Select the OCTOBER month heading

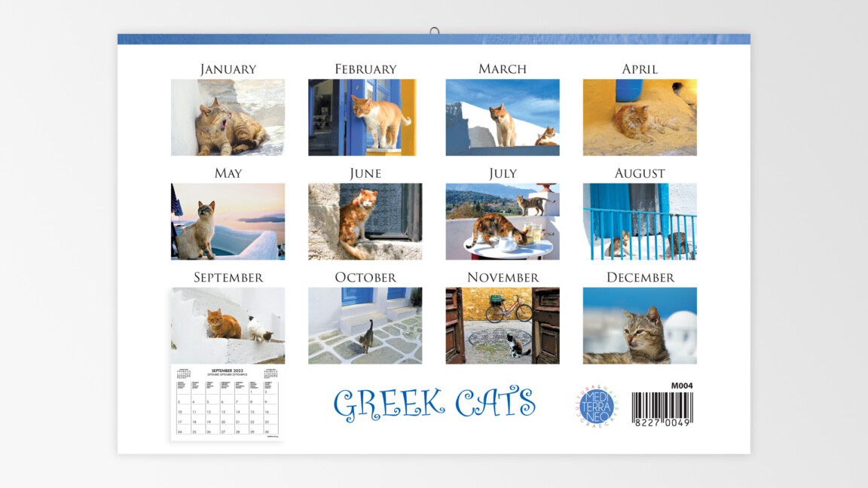(x=365, y=278)
